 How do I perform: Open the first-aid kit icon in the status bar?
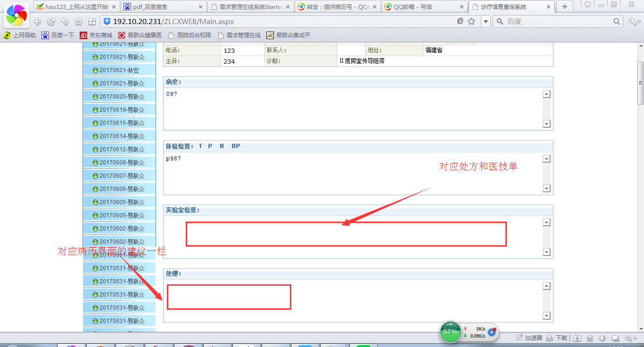(x=578, y=338)
